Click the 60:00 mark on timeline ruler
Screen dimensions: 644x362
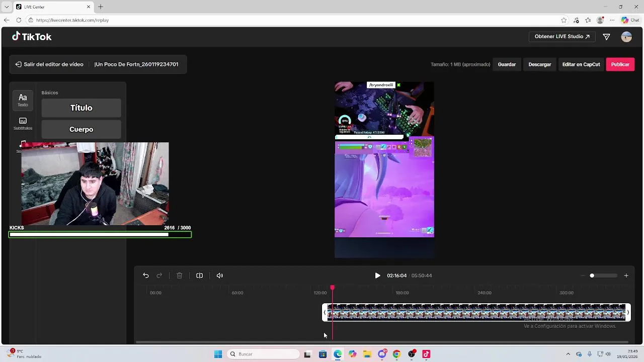tap(237, 293)
